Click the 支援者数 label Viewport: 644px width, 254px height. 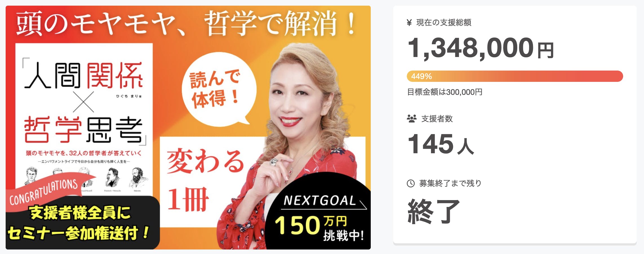point(437,119)
